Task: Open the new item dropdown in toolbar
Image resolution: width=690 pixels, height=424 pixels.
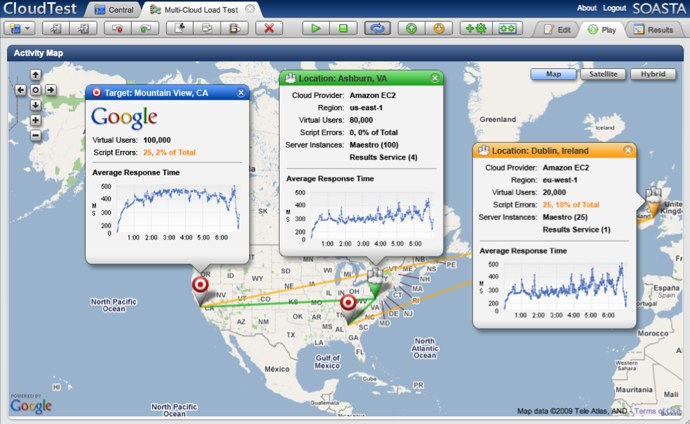Action: [19, 29]
